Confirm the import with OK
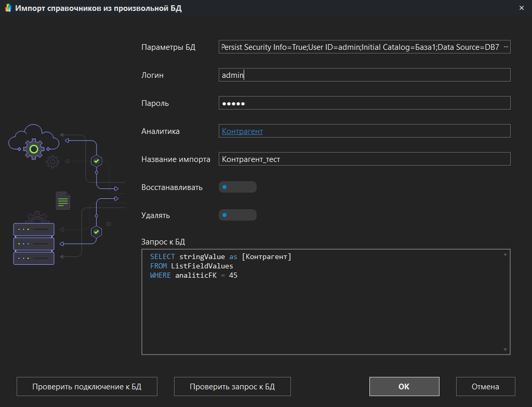 coord(404,387)
